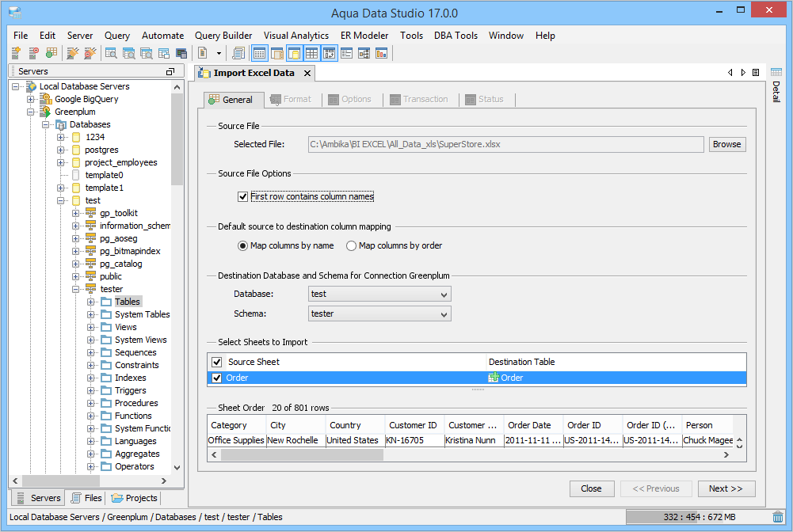Click the Databases folder icon
The width and height of the screenshot is (793, 532).
click(61, 125)
